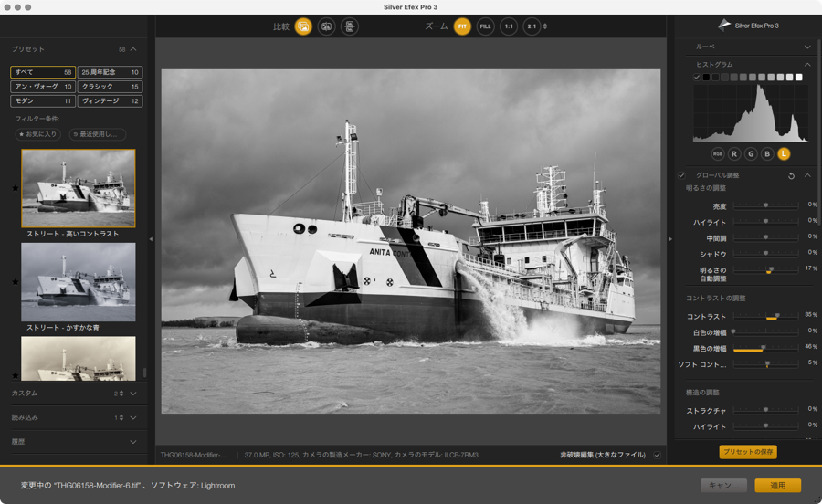Set zoom to FILL
This screenshot has height=504, width=822.
click(x=486, y=26)
